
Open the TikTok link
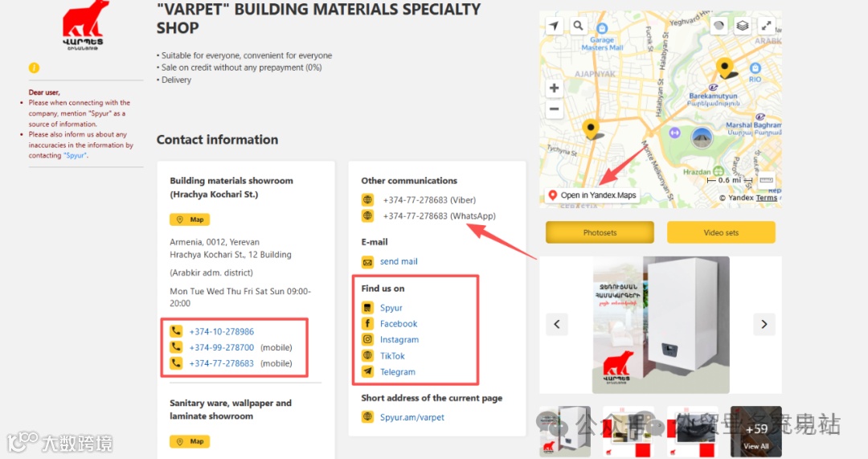pyautogui.click(x=392, y=356)
